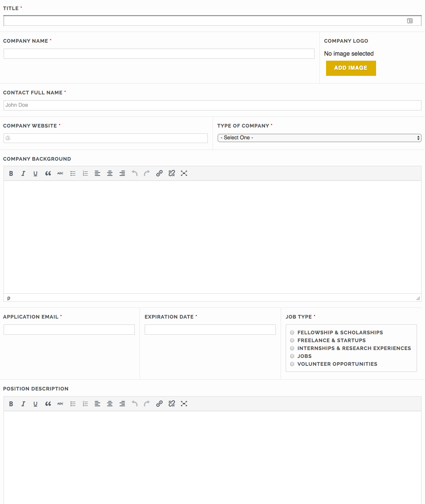Click the Contact Full Name field
Screen dimensions: 425x504
click(x=213, y=105)
